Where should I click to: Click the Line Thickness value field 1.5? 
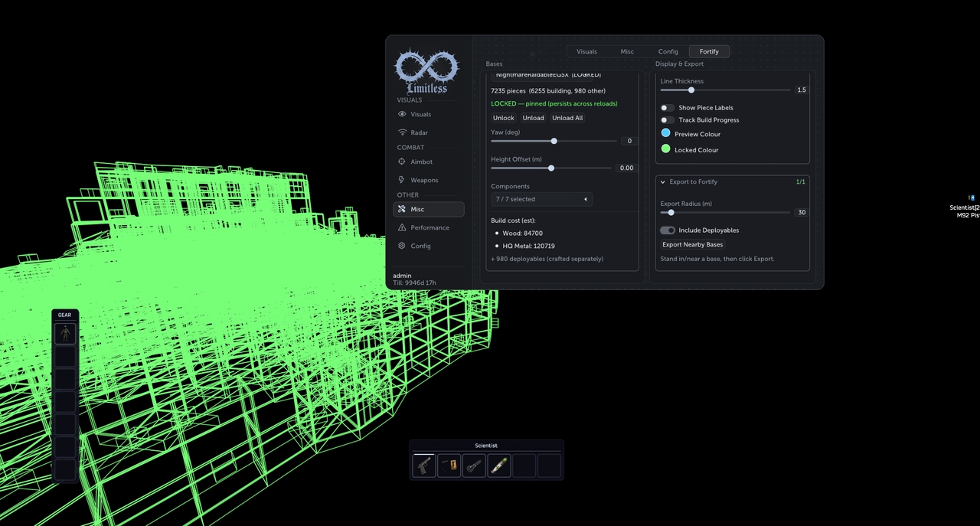click(802, 90)
